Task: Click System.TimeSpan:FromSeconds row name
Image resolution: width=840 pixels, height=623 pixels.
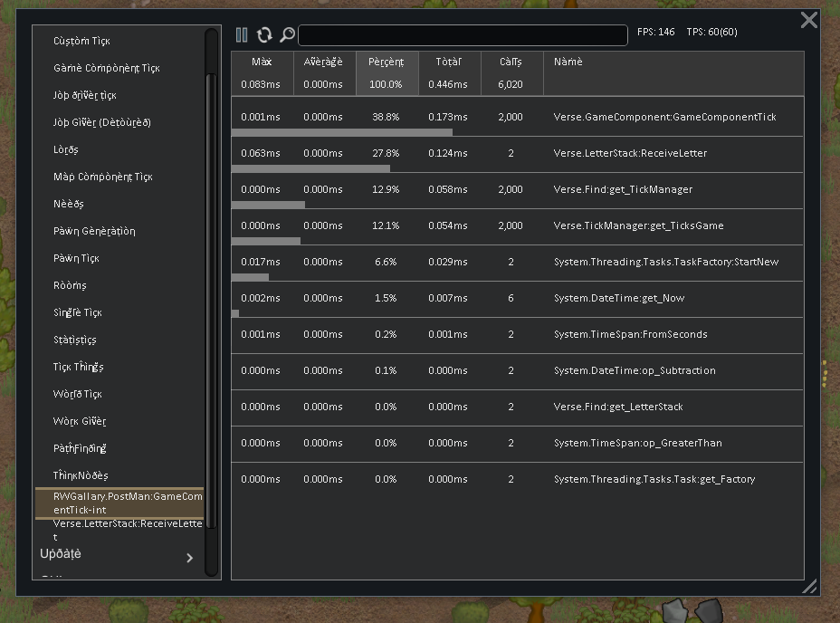Action: click(631, 334)
